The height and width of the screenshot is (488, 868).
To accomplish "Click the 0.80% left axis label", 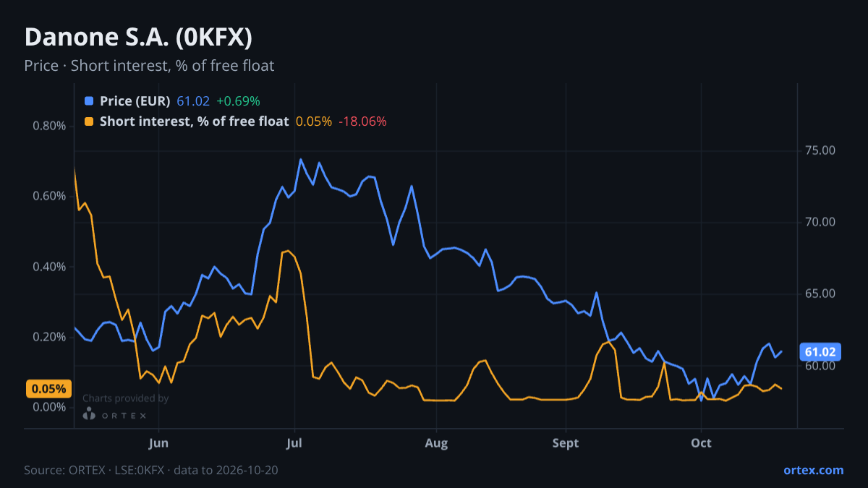I will tap(49, 126).
